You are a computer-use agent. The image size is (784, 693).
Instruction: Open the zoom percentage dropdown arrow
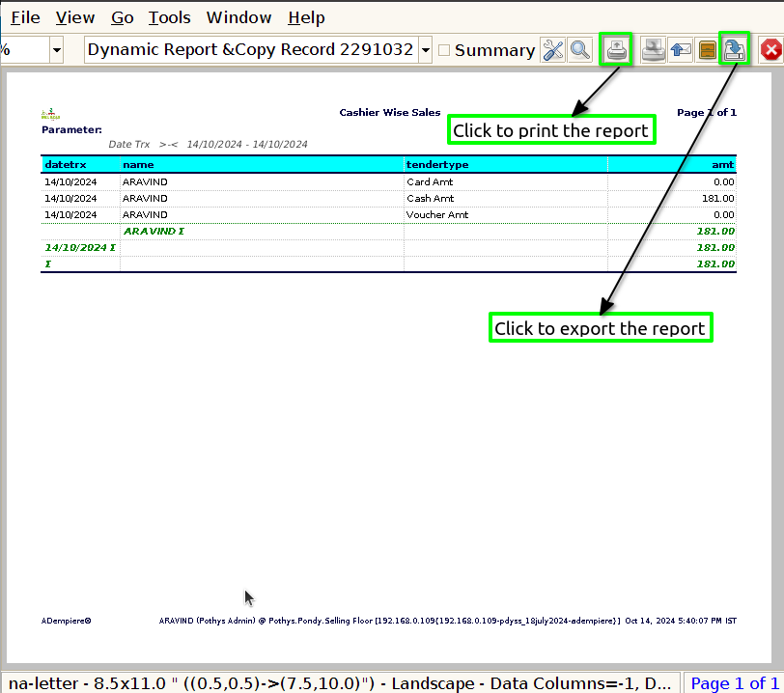click(x=57, y=50)
